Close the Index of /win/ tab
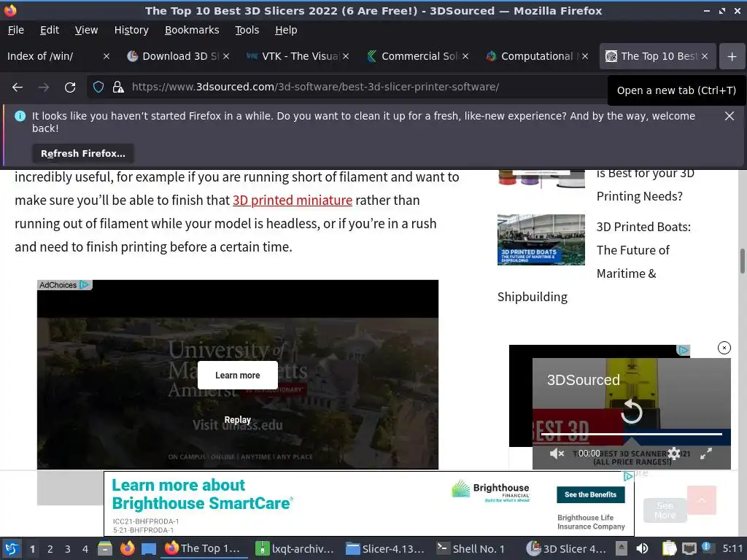Screen dimensions: 747x560 point(107,56)
